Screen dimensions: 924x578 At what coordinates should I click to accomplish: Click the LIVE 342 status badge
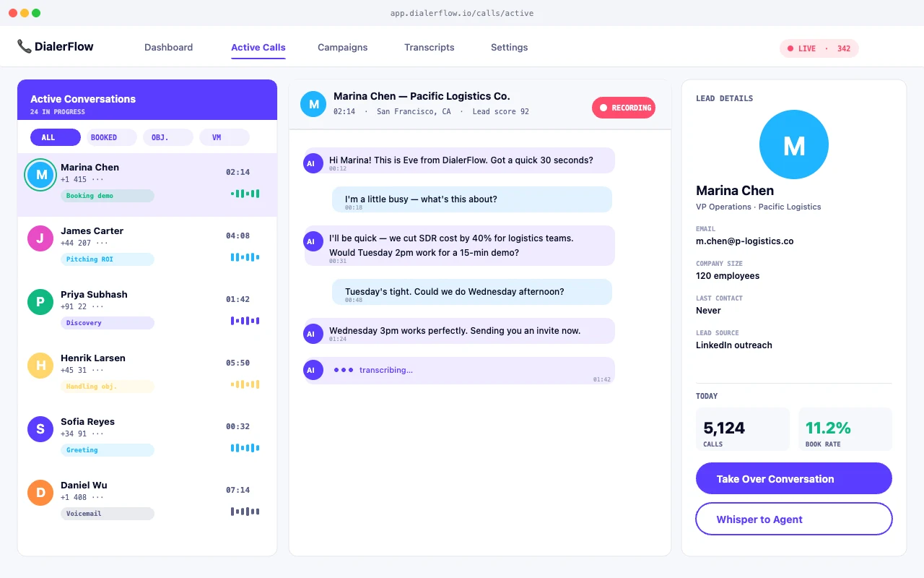coord(819,48)
